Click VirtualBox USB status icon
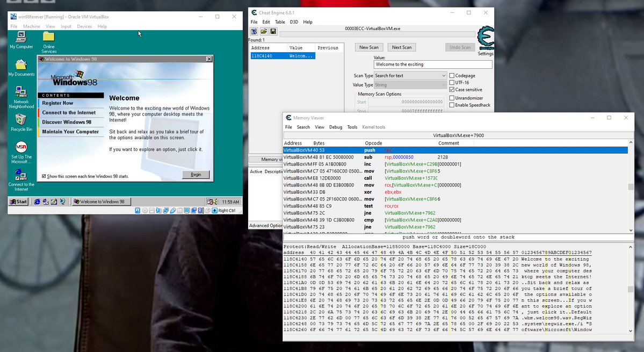644x352 pixels. [173, 210]
